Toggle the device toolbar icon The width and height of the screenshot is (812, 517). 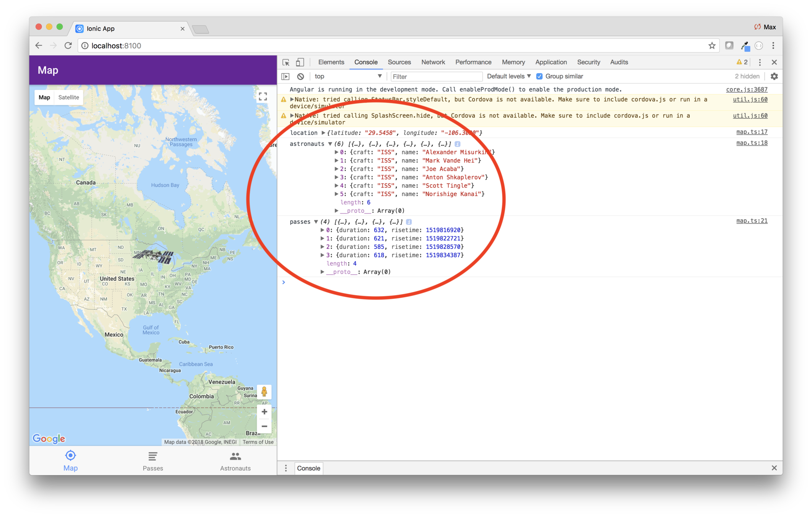click(300, 62)
